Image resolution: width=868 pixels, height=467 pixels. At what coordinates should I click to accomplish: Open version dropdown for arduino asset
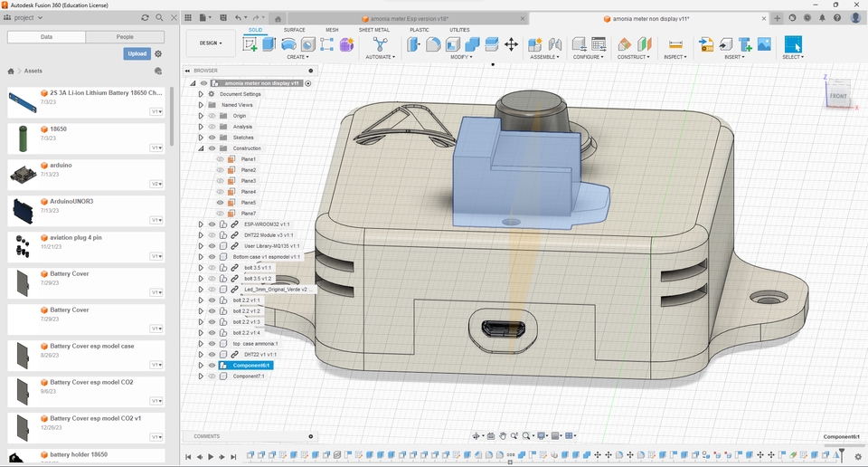[156, 184]
